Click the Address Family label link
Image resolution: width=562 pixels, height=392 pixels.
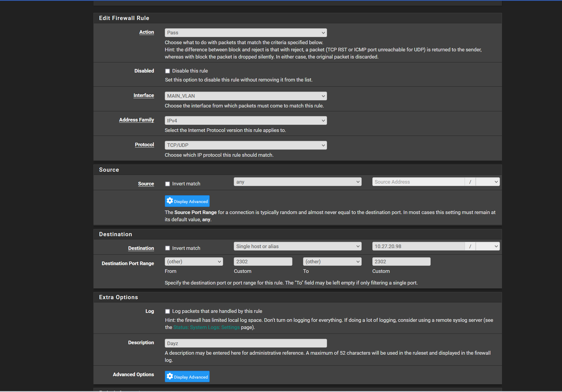pos(136,120)
